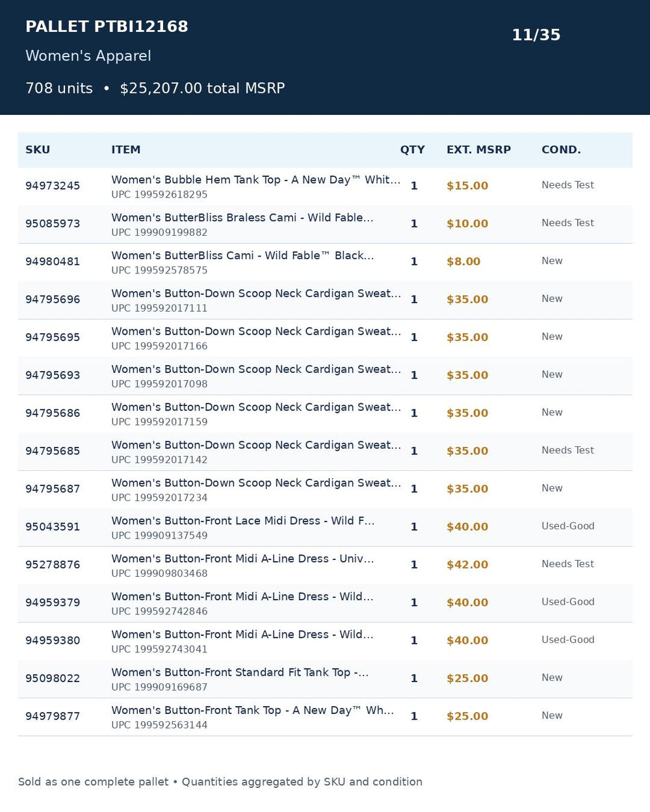Click SKU 94795693

53,375
